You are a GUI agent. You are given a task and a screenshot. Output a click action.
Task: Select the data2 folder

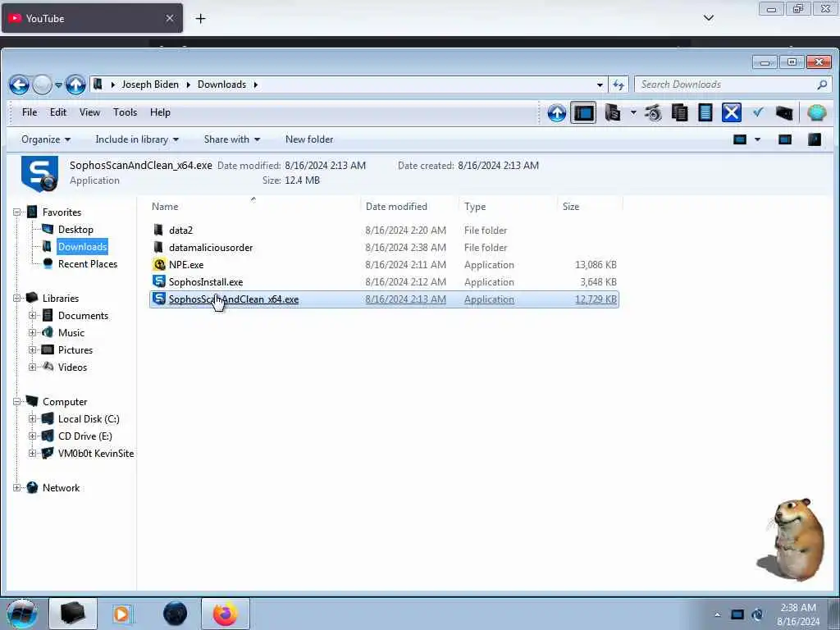[180, 231]
